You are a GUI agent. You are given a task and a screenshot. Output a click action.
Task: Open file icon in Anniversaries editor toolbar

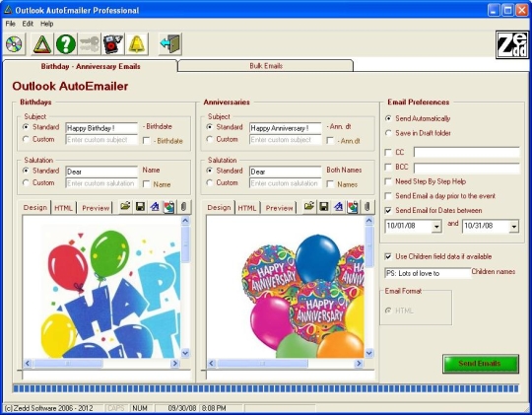[x=309, y=206]
